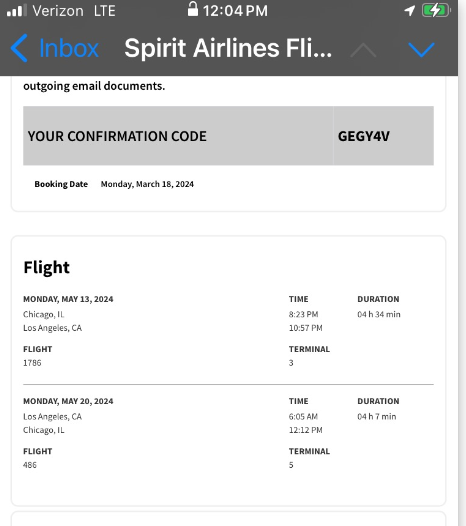Tap flight number 486
The image size is (466, 526).
click(x=30, y=465)
